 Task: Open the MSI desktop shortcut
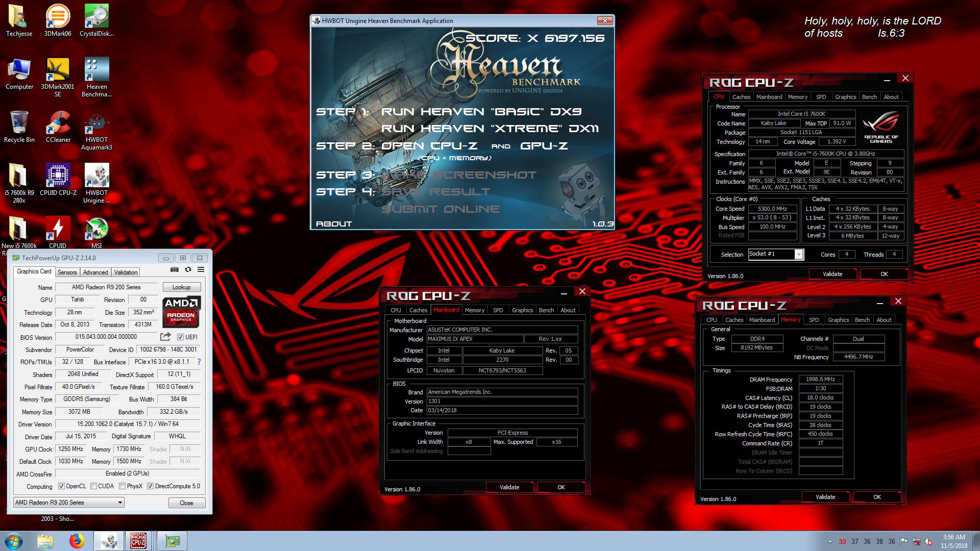pos(96,233)
